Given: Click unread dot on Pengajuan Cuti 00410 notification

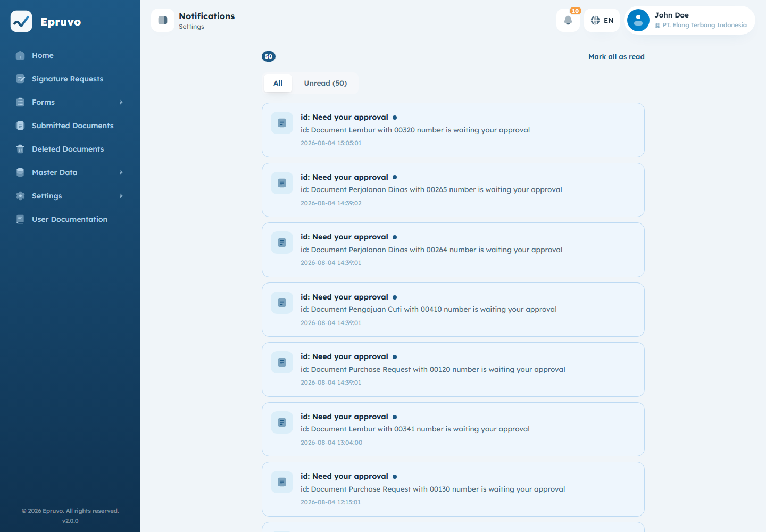Looking at the screenshot, I should [395, 297].
